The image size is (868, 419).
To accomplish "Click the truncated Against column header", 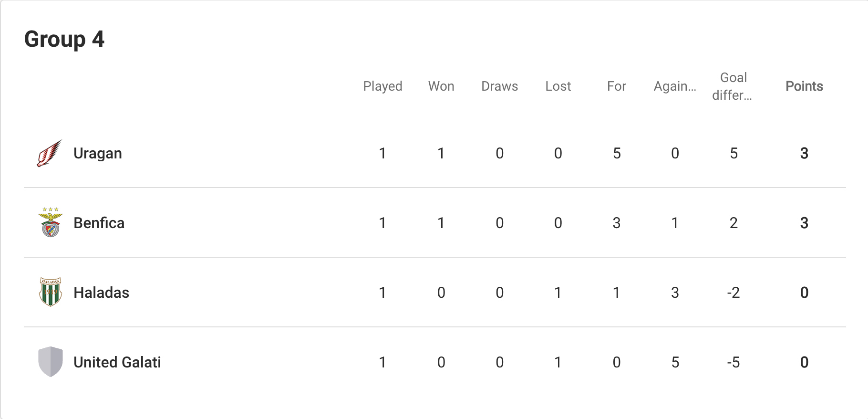I will coord(675,86).
